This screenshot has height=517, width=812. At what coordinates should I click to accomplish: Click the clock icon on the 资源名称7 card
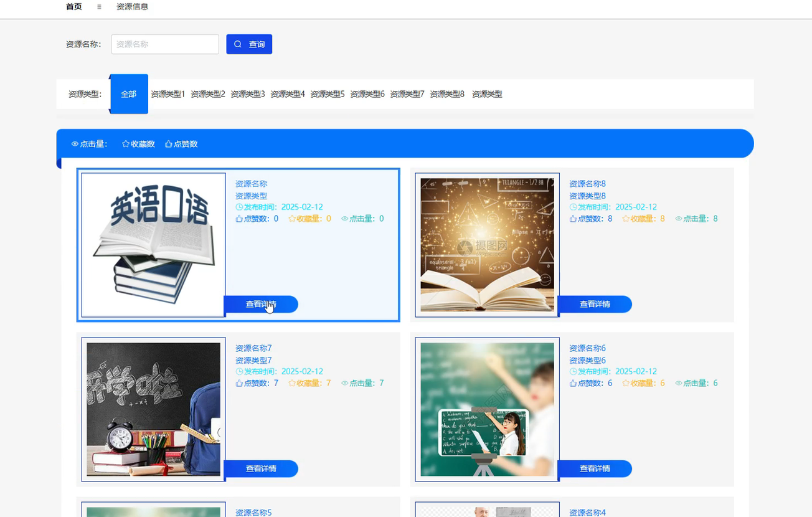click(239, 371)
